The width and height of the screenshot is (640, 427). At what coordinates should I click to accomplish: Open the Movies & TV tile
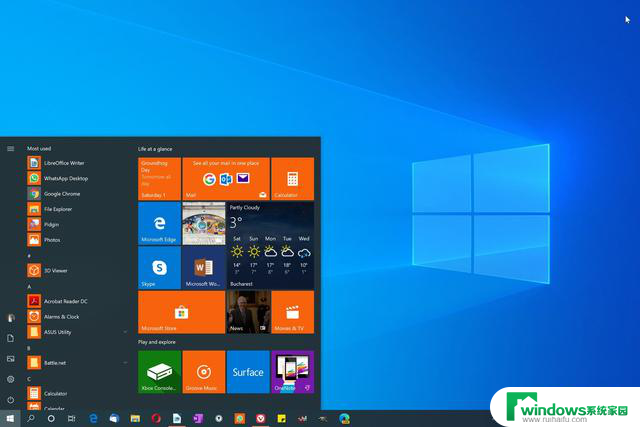293,312
